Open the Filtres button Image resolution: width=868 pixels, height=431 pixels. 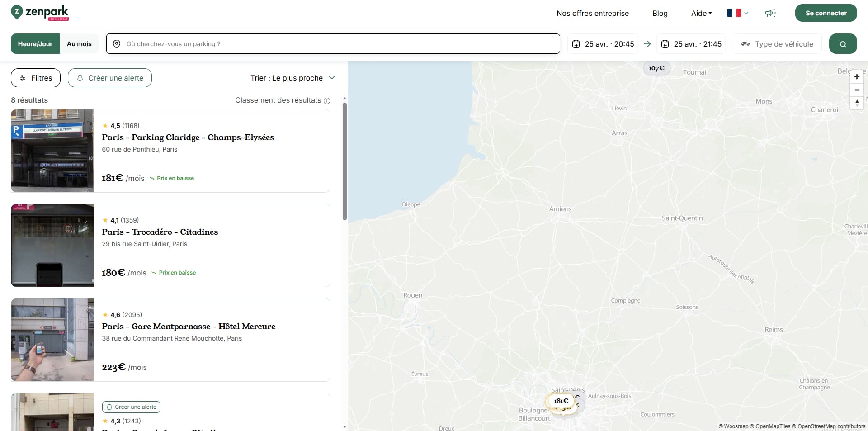[x=36, y=78]
